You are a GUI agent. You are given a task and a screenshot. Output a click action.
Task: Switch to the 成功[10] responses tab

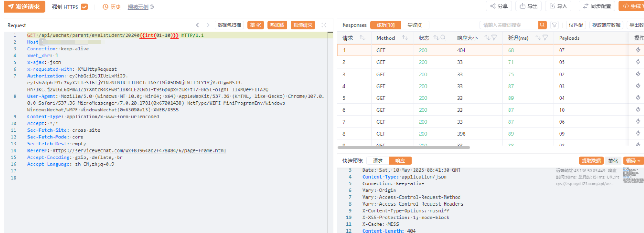coord(385,25)
